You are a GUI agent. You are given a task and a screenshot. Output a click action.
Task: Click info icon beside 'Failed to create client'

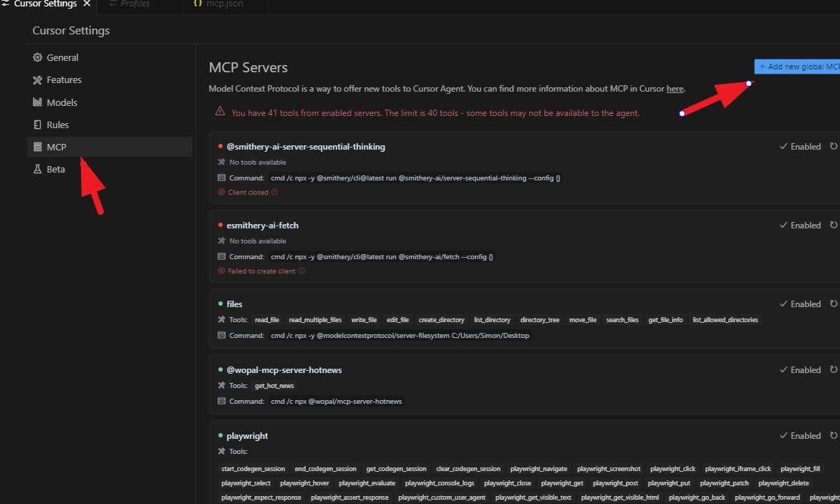[x=301, y=271]
